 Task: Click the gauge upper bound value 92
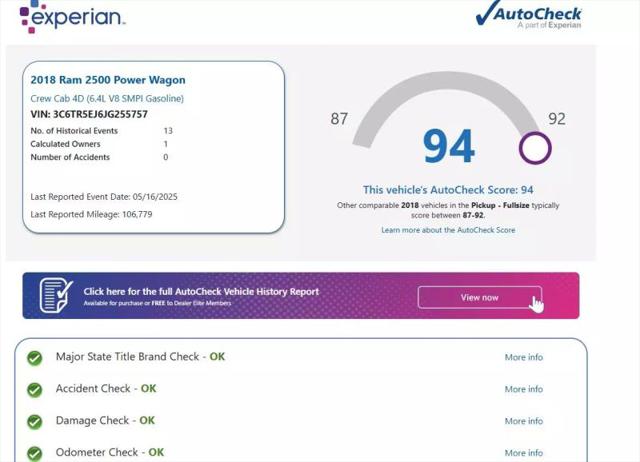pos(557,119)
